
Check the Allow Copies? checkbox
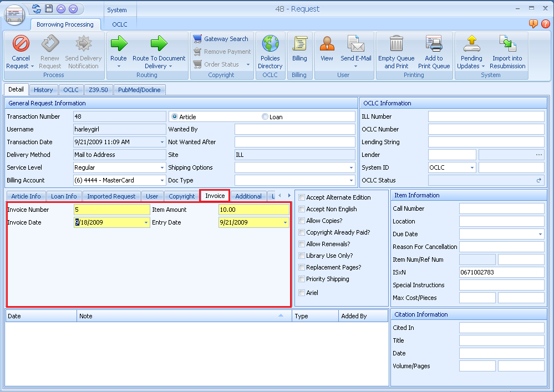301,221
